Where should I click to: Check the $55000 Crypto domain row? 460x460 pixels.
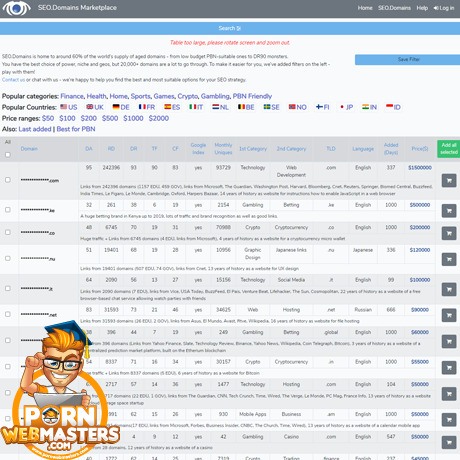tap(8, 366)
